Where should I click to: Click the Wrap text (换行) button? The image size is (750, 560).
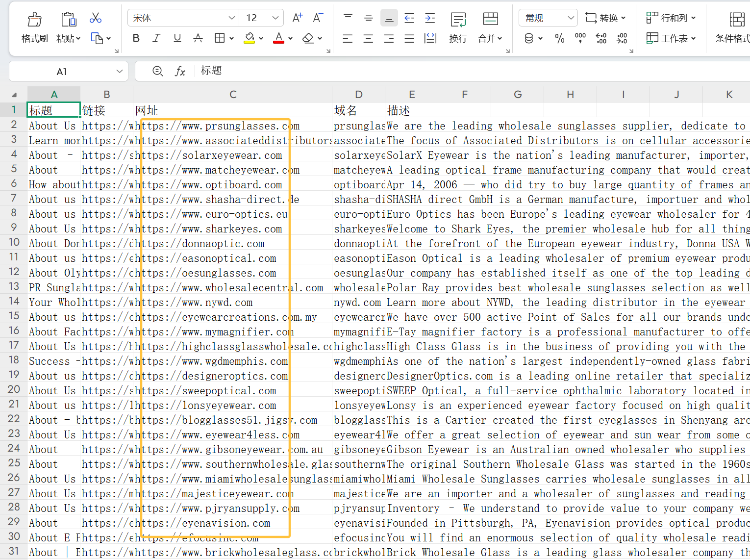click(458, 27)
